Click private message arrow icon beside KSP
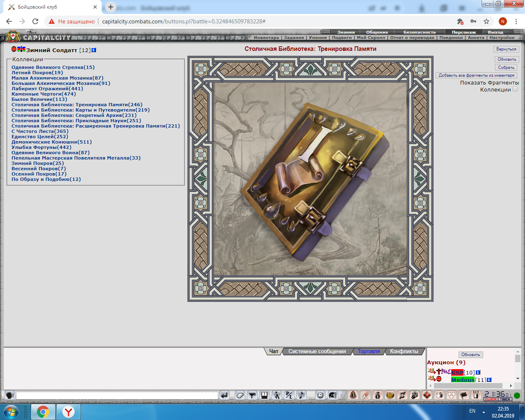Image resolution: width=525 pixels, height=420 pixels. click(431, 372)
